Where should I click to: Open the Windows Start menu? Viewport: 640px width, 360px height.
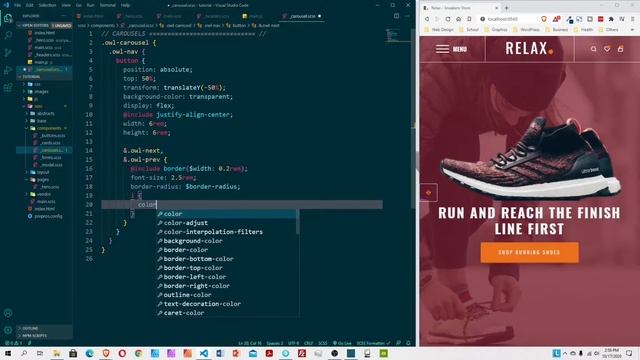8,353
